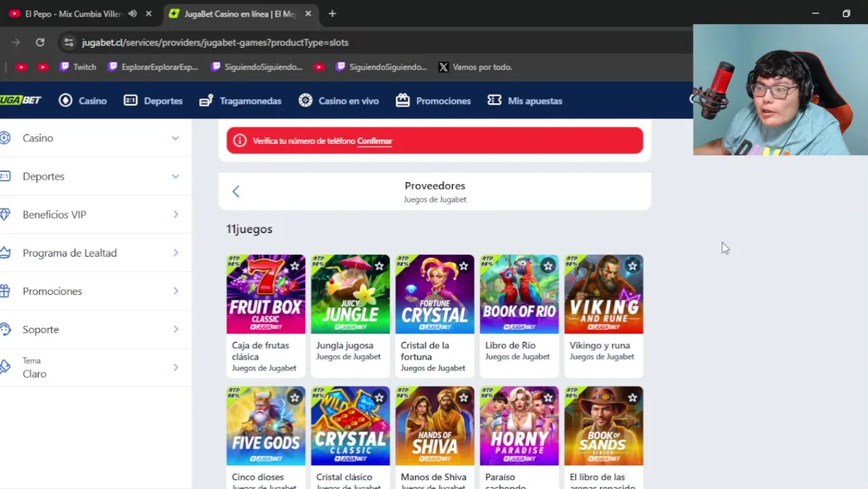Open the Book of Sands game thumbnail
The height and width of the screenshot is (489, 868).
click(x=604, y=426)
